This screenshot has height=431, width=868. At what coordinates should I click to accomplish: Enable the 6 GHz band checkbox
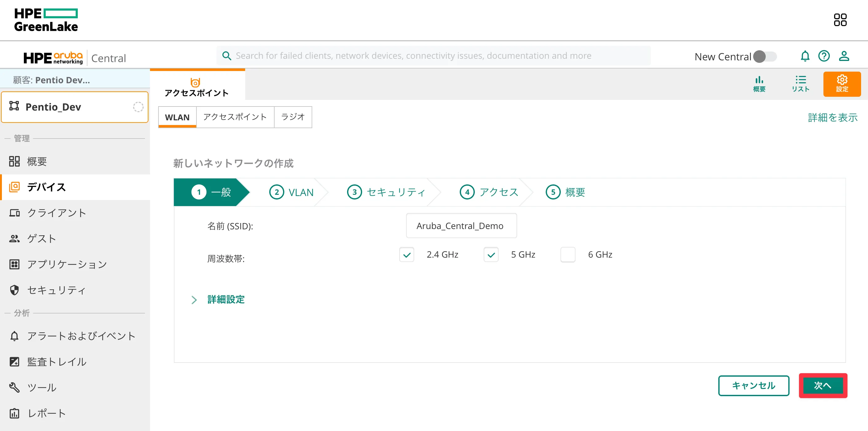(567, 255)
